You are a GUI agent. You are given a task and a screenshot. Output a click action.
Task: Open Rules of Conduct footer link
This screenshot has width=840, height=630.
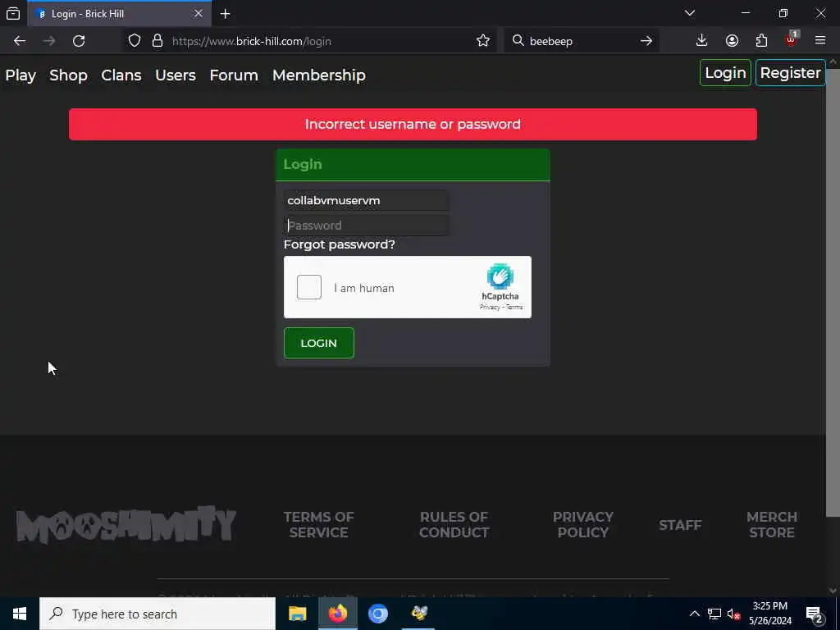(x=454, y=524)
